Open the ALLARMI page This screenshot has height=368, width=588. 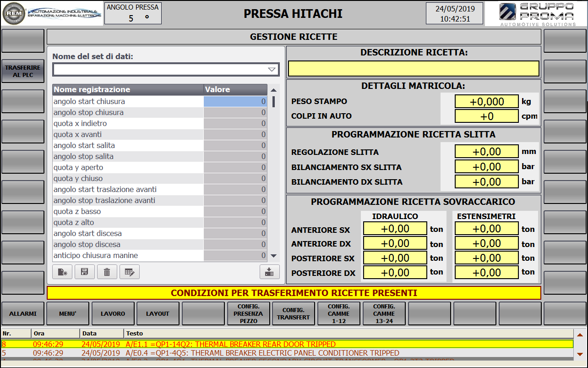pos(23,313)
